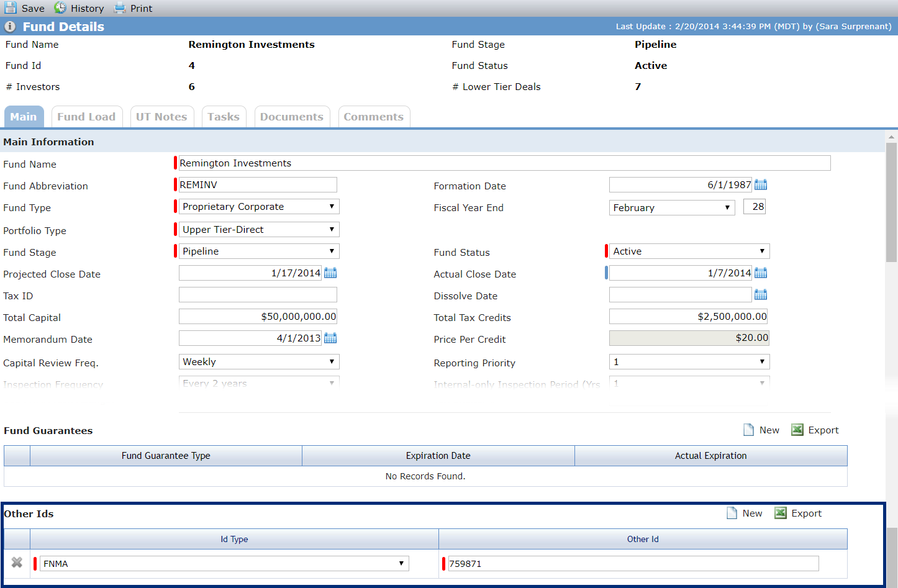Click the form's vertical scrollbar thumb
Image resolution: width=898 pixels, height=588 pixels.
pyautogui.click(x=892, y=202)
